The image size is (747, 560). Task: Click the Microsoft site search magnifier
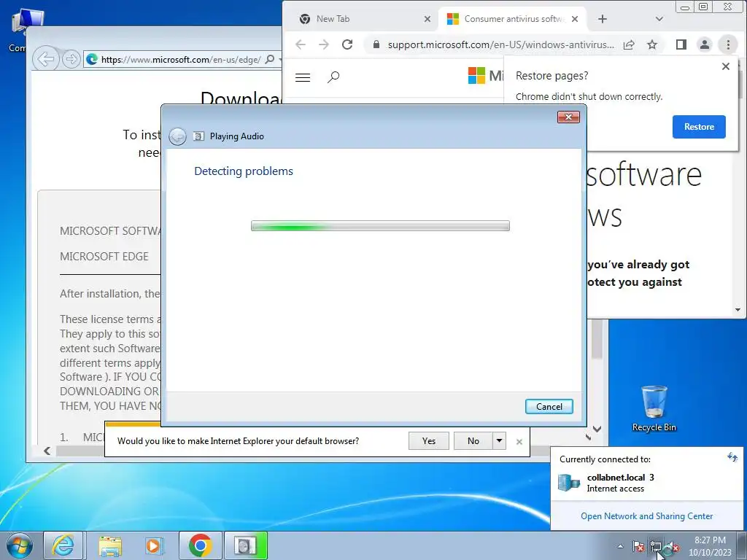tap(333, 77)
